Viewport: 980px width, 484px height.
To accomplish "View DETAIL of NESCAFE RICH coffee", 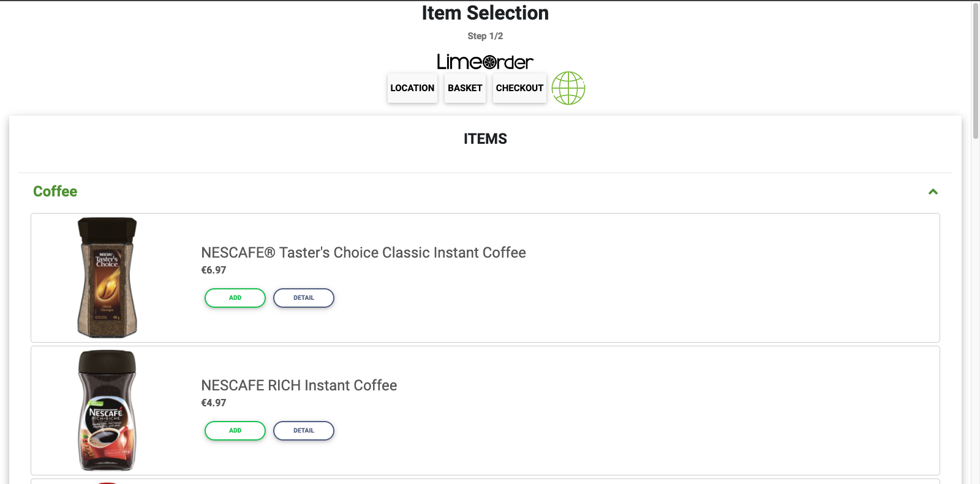I will coord(303,431).
